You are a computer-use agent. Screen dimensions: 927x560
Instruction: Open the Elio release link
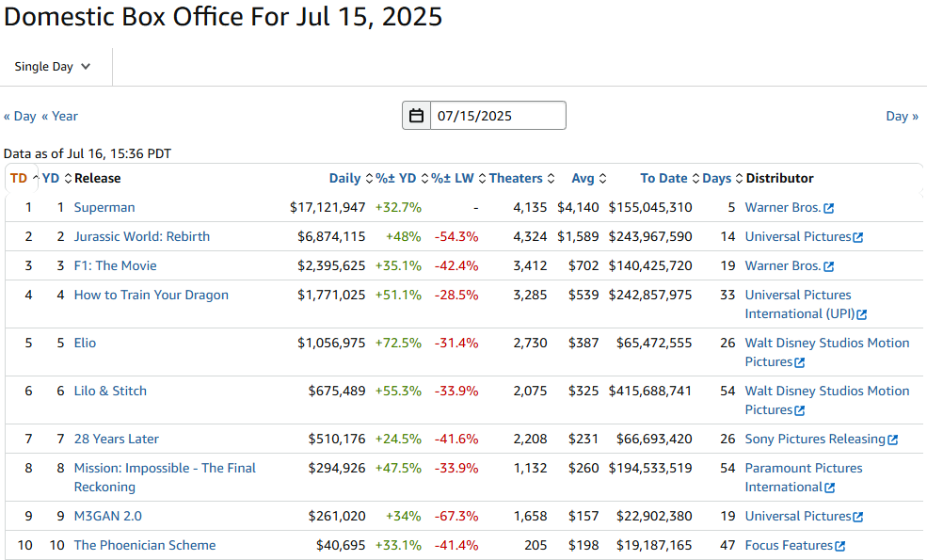(x=85, y=343)
